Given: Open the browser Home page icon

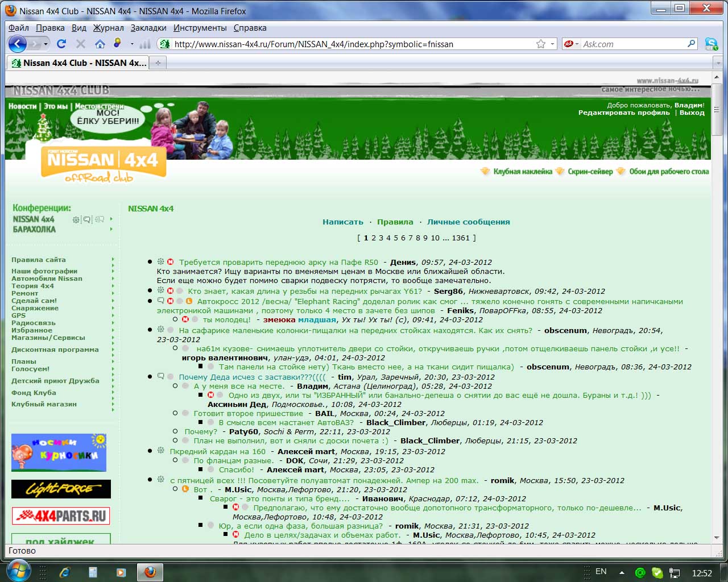Looking at the screenshot, I should click(x=100, y=44).
